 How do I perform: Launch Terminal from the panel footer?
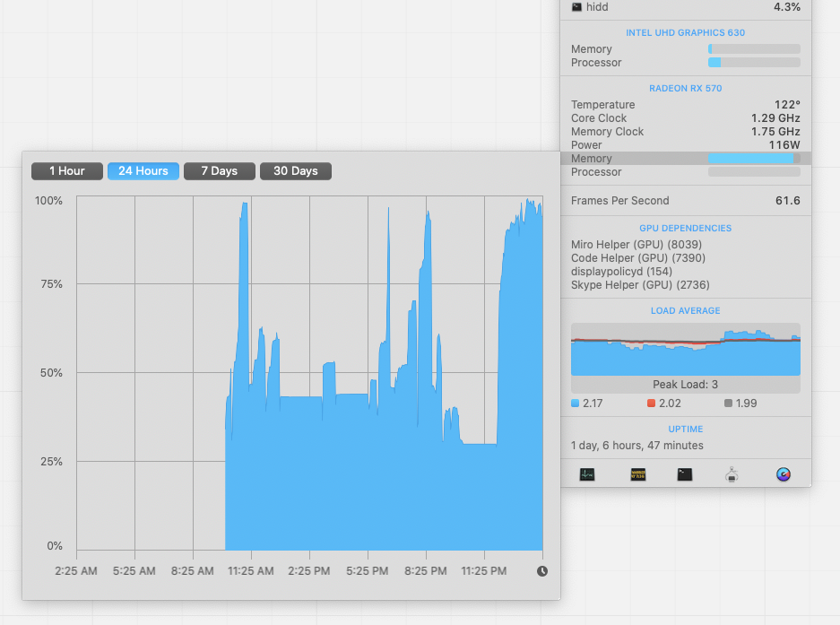(685, 474)
